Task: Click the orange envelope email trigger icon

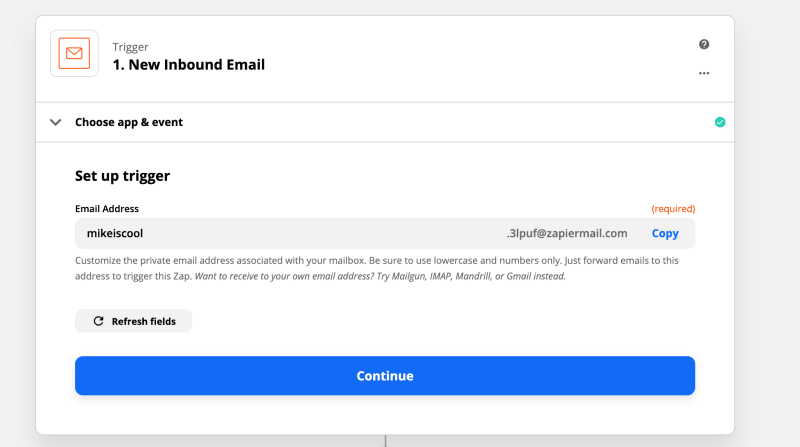Action: (x=74, y=53)
